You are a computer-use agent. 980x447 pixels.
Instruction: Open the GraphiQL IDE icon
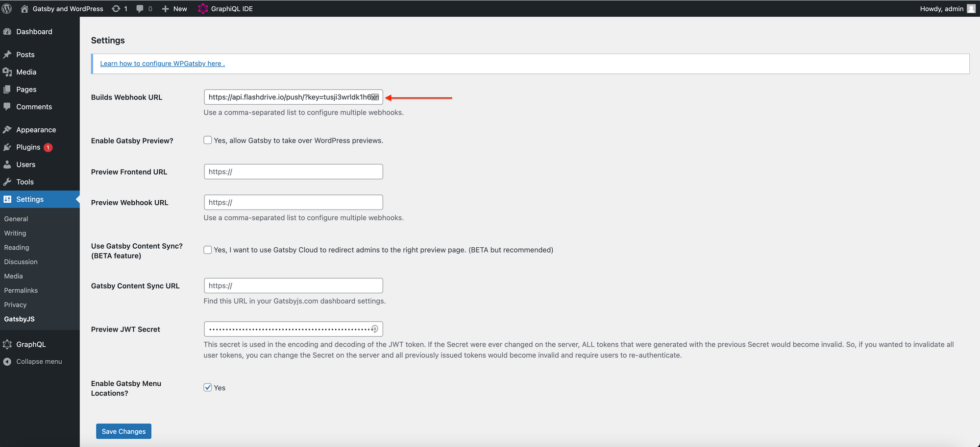203,9
